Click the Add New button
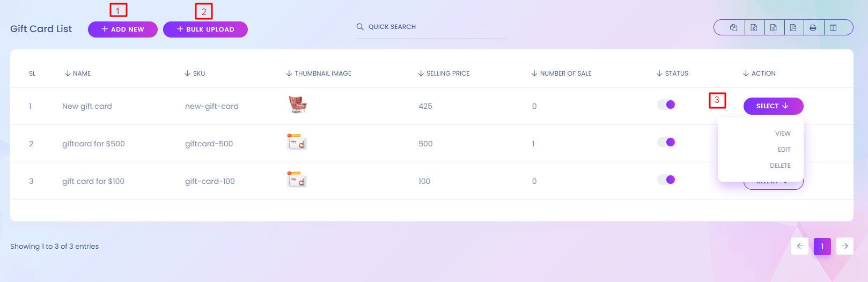 123,29
